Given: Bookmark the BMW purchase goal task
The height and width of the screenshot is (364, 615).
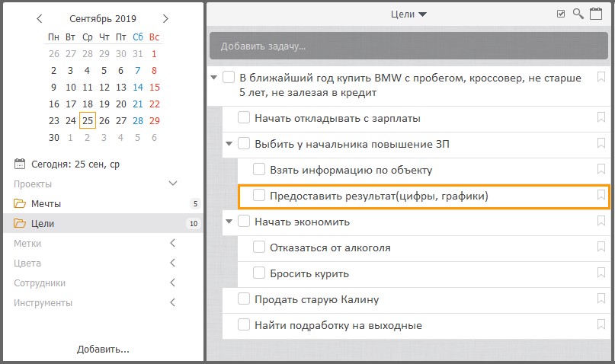Looking at the screenshot, I should click(601, 77).
